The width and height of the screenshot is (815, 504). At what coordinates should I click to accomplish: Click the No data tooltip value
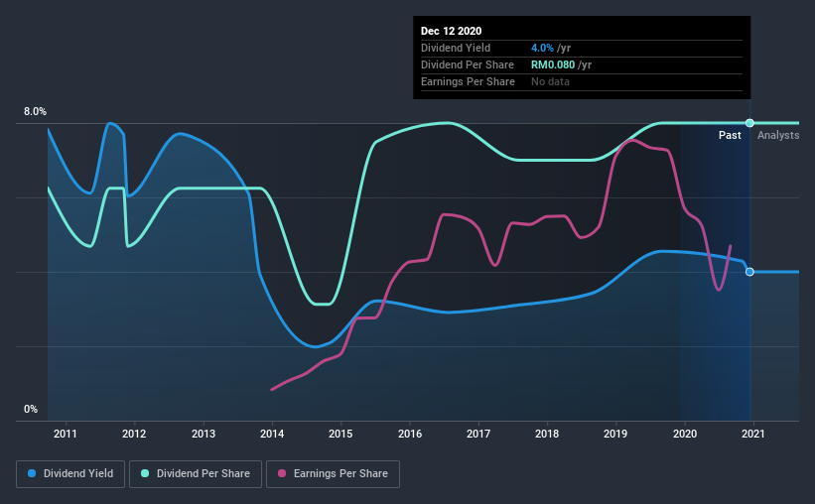coord(550,81)
